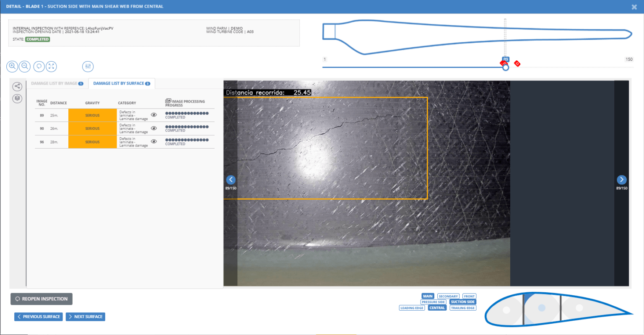This screenshot has width=644, height=335.
Task: Click the rotate image icon
Action: [39, 66]
